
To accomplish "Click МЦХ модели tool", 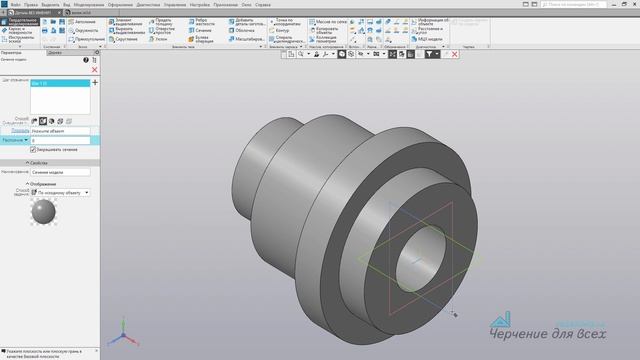I will tap(427, 39).
